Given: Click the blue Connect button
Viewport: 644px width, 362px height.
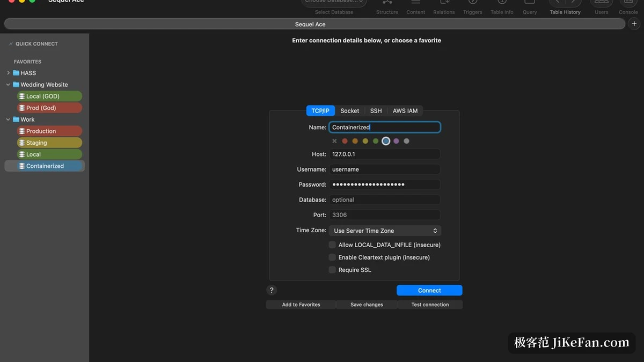Looking at the screenshot, I should tap(429, 290).
